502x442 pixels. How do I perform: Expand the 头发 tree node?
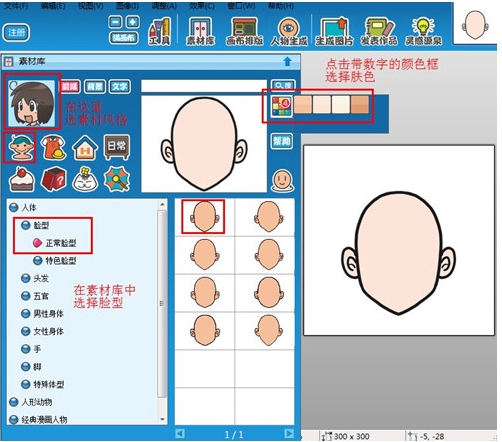coord(26,278)
